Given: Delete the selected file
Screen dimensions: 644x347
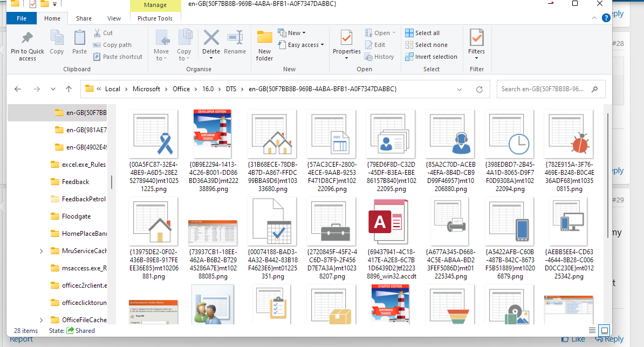Looking at the screenshot, I should (211, 44).
